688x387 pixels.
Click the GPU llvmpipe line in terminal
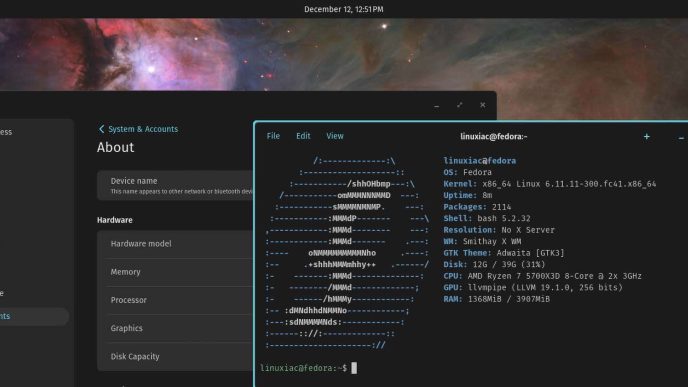point(533,287)
